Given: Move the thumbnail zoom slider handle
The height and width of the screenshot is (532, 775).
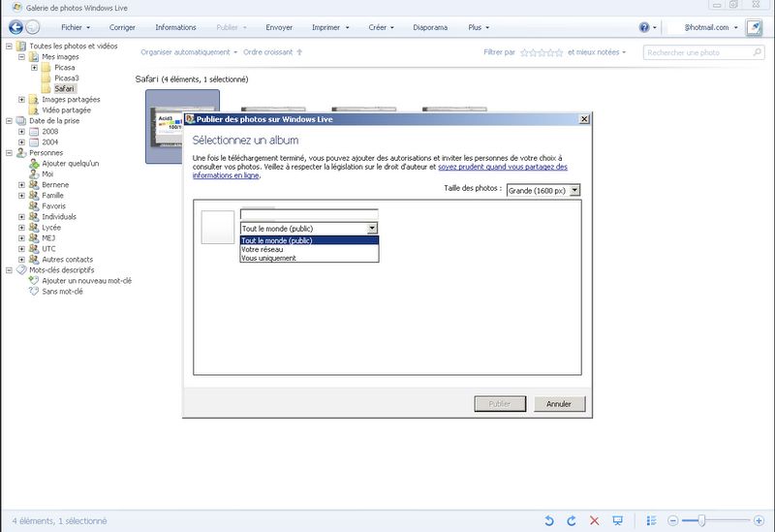Looking at the screenshot, I should click(x=701, y=520).
